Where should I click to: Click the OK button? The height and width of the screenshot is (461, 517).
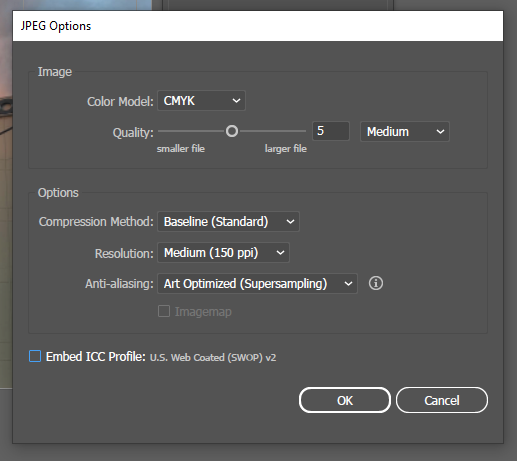pos(345,400)
